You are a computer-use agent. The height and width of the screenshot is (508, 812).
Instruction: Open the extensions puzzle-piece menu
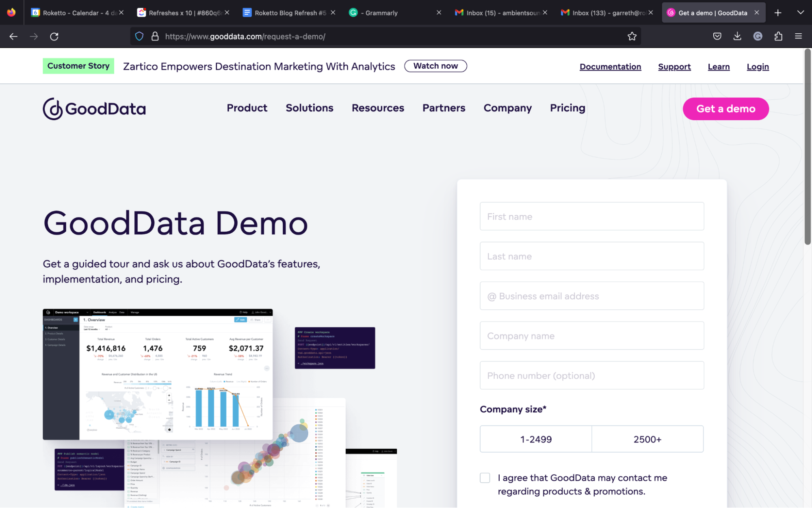pyautogui.click(x=779, y=36)
